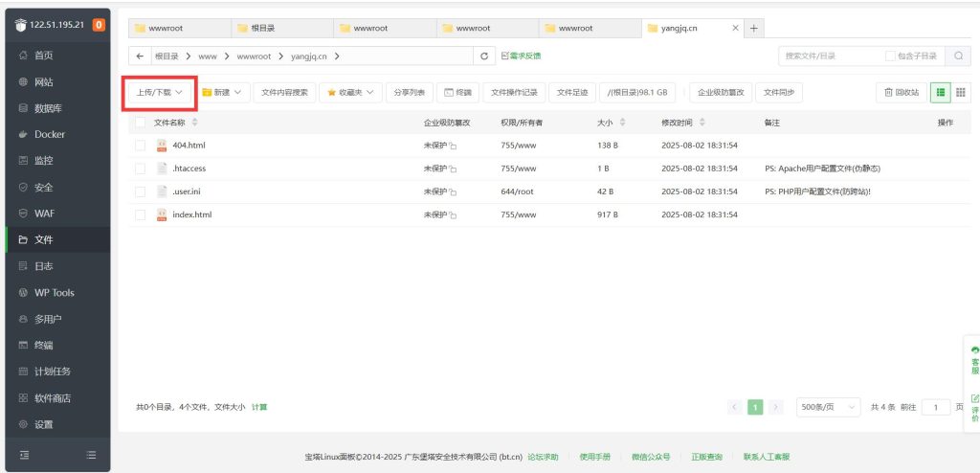Expand the 上传/下载 upload/download dropdown
The height and width of the screenshot is (473, 980).
(160, 93)
